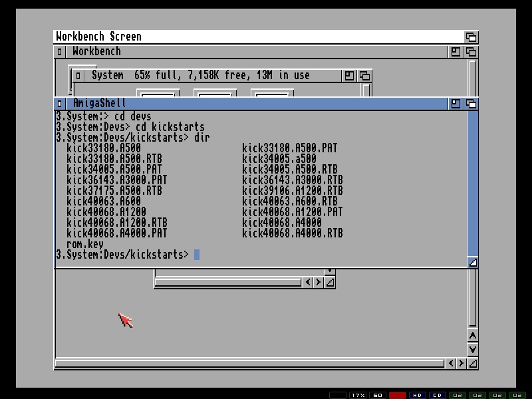Click the Workbench window depth gadget
This screenshot has width=532, height=399.
pos(471,52)
